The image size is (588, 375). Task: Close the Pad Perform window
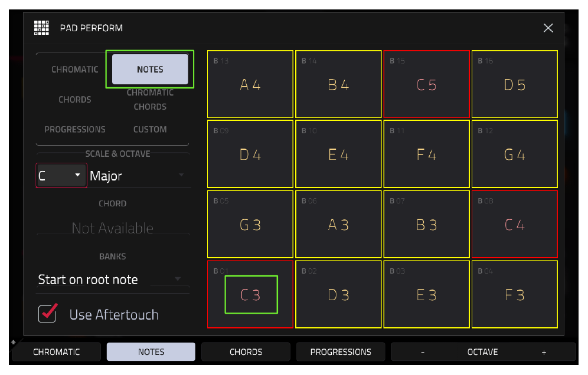coord(548,28)
